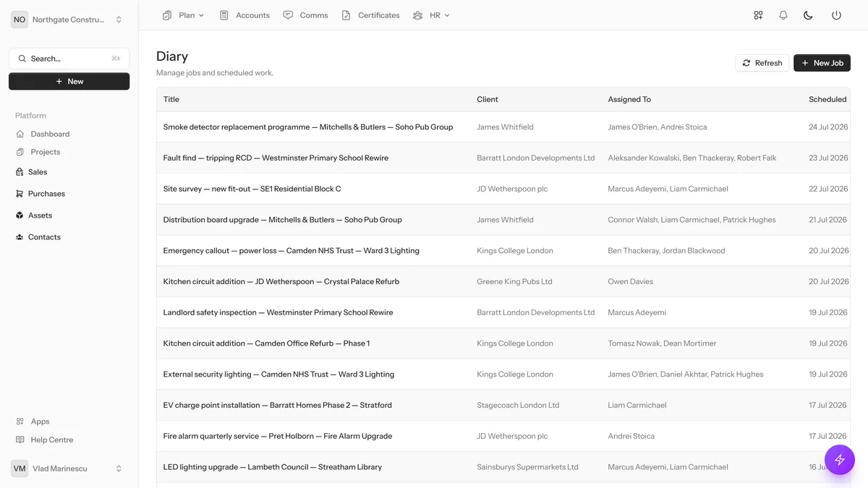Open the Northgate organisation switcher chevrons
The image size is (868, 488).
click(x=119, y=20)
